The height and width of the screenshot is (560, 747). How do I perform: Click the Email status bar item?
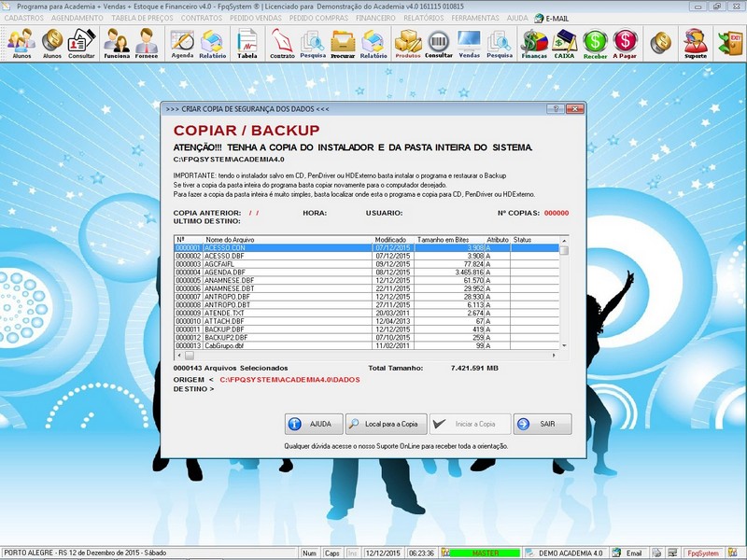point(627,553)
